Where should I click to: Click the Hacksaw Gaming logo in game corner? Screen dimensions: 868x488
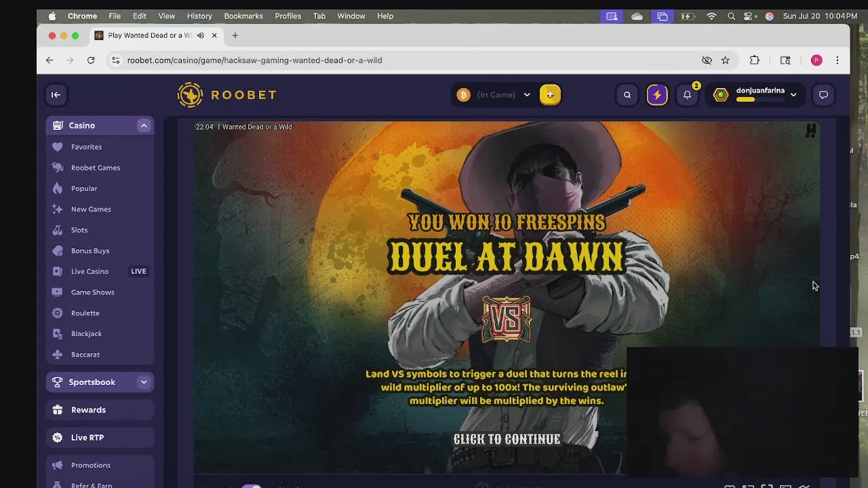pos(810,131)
